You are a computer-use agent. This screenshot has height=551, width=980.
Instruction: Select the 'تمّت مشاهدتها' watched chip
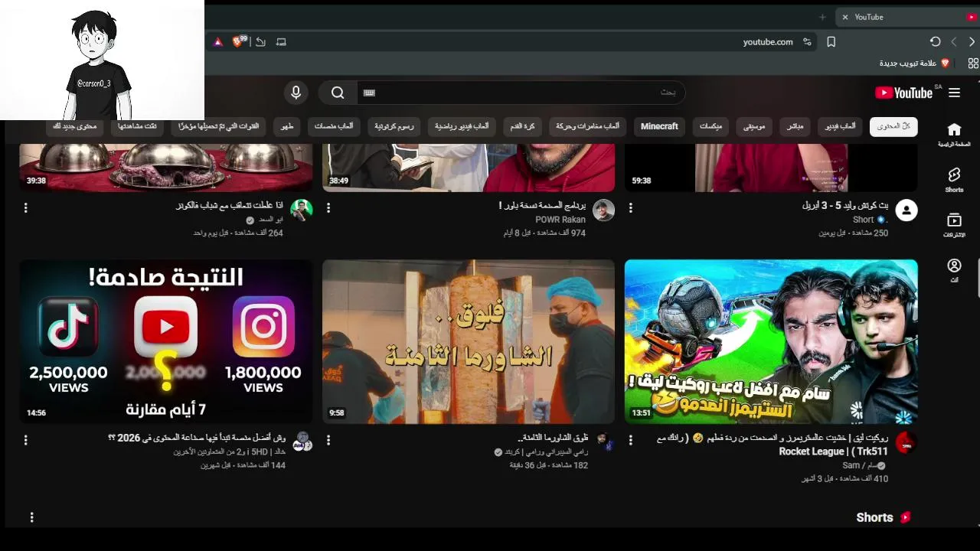[x=137, y=126]
